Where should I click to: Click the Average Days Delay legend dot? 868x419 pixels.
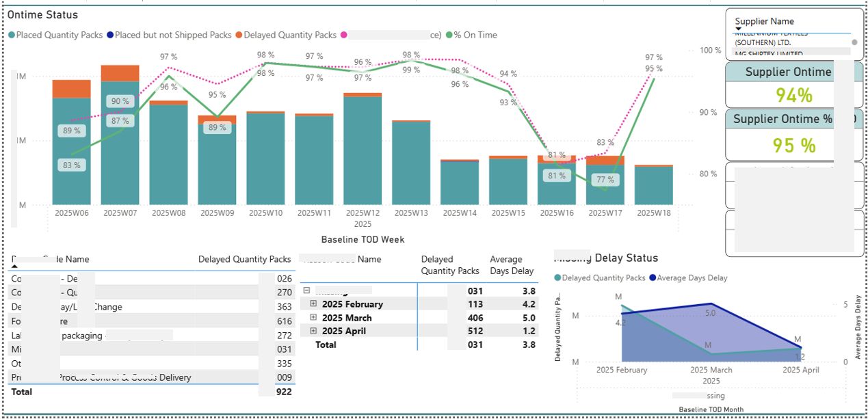point(652,278)
